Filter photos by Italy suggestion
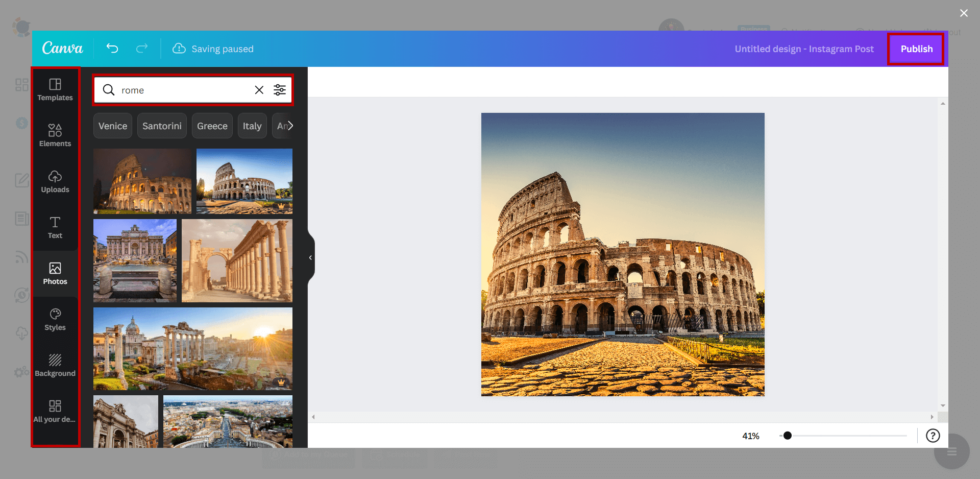The height and width of the screenshot is (479, 980). [252, 126]
